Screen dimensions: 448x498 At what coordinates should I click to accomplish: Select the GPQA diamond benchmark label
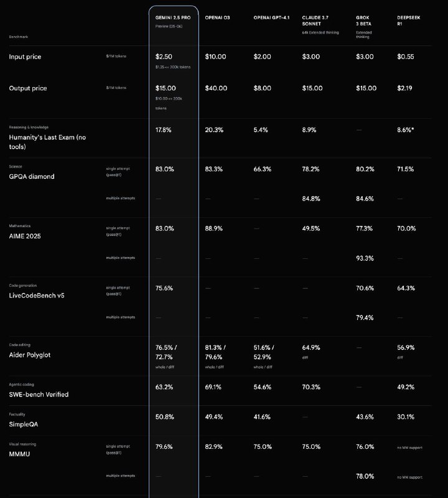[32, 177]
